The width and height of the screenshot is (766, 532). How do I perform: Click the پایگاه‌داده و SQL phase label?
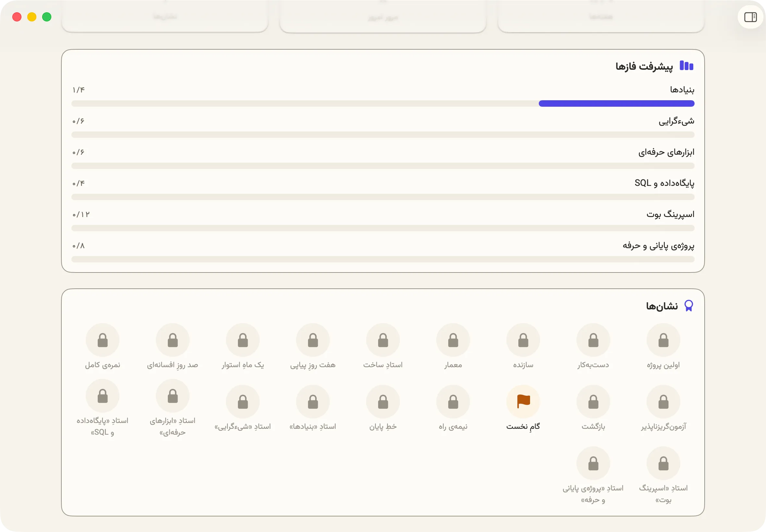(x=664, y=183)
